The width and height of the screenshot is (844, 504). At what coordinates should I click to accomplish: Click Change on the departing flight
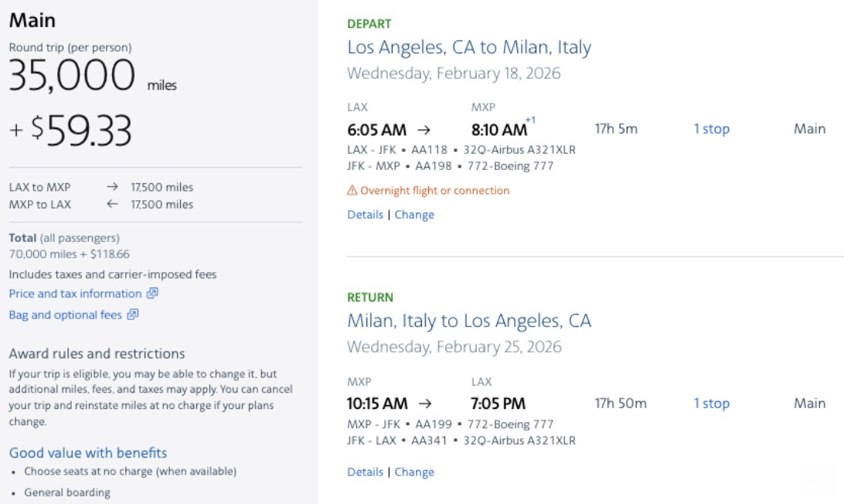(x=414, y=214)
